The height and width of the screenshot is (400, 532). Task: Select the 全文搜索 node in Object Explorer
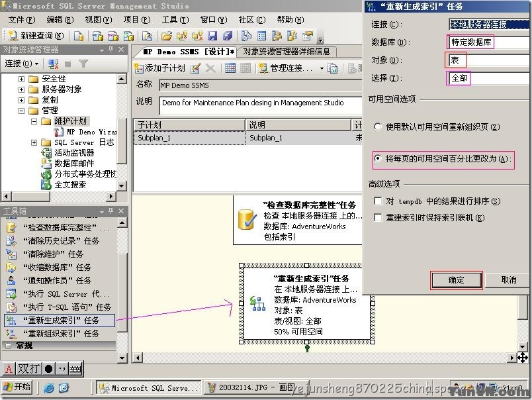pyautogui.click(x=70, y=184)
